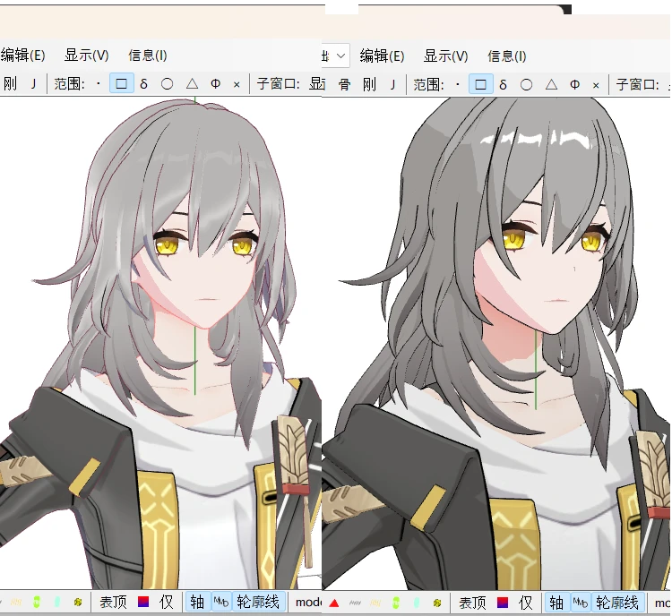The width and height of the screenshot is (672, 616).
Task: Open 信息(I) menu in right window
Action: pyautogui.click(x=506, y=56)
